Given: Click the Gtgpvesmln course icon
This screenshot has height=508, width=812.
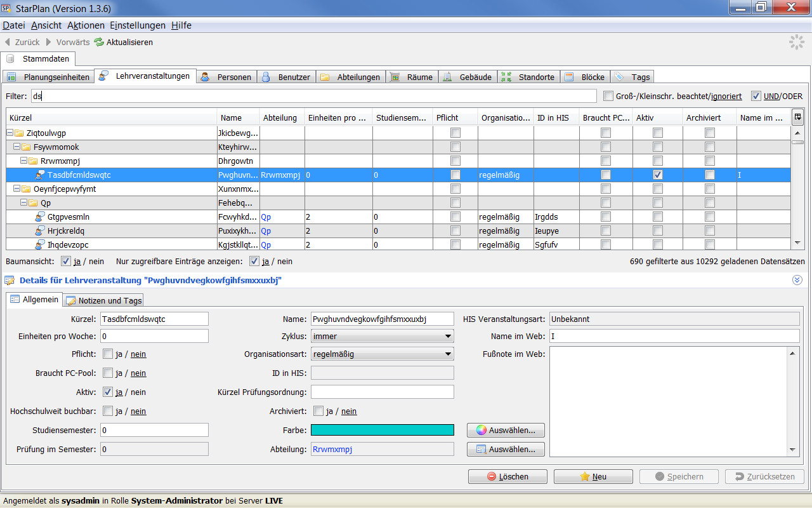Looking at the screenshot, I should [x=41, y=217].
